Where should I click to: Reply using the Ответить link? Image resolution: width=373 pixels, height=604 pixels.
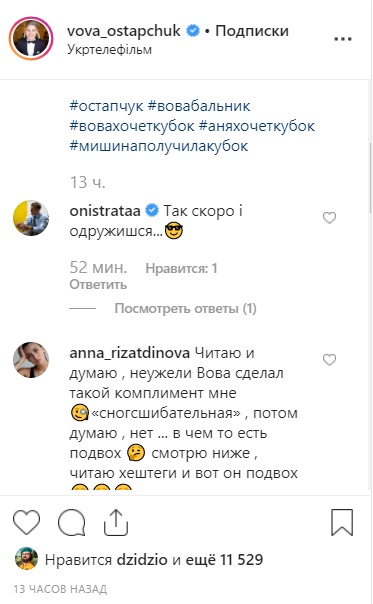coord(98,285)
